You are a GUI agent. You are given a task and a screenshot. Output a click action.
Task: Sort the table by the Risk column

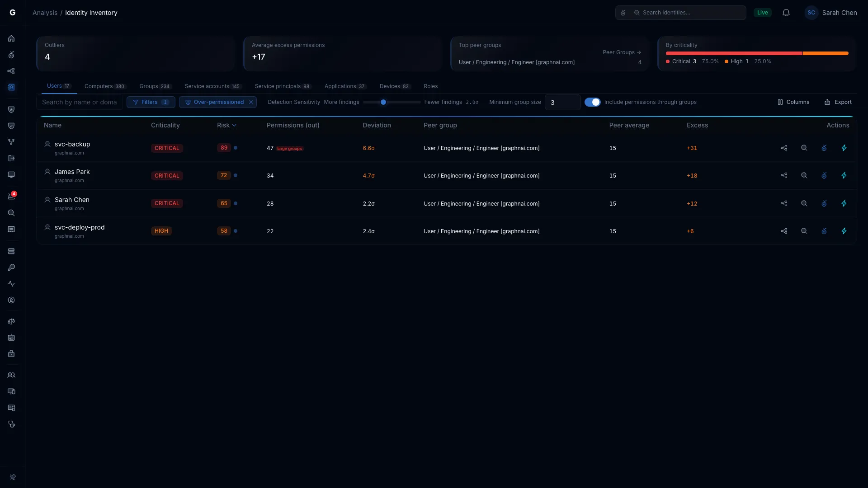click(226, 125)
